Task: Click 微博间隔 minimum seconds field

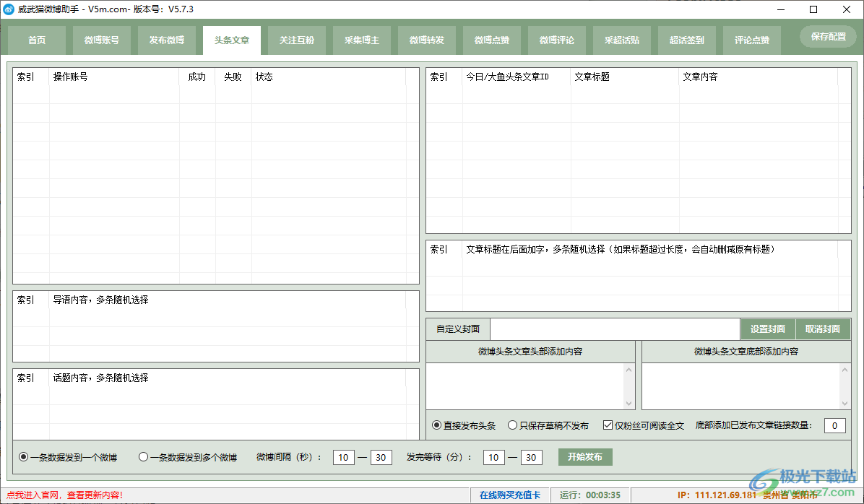Action: click(343, 457)
